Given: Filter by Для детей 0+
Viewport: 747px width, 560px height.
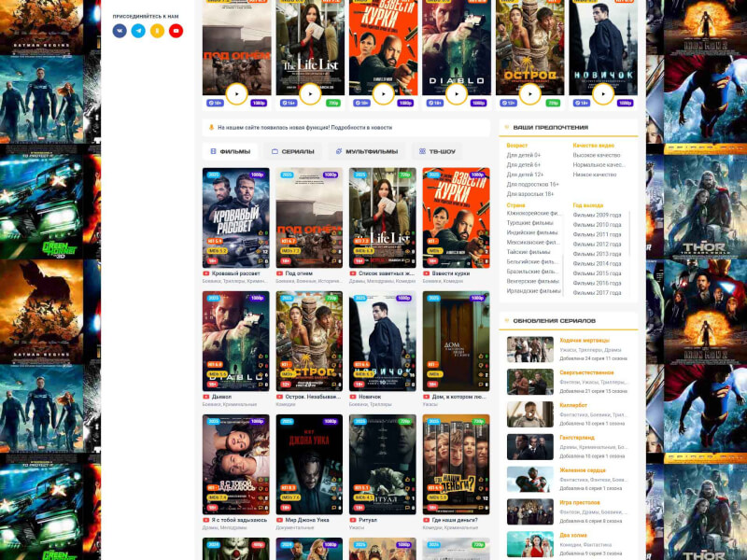Looking at the screenshot, I should click(x=524, y=155).
